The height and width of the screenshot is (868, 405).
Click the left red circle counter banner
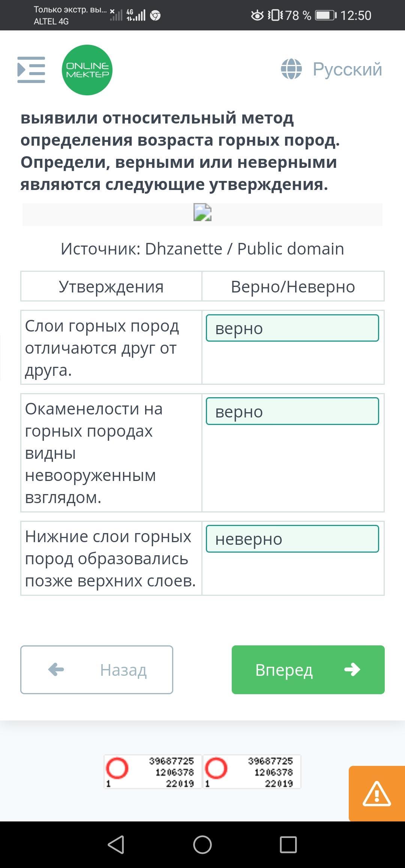pyautogui.click(x=153, y=772)
